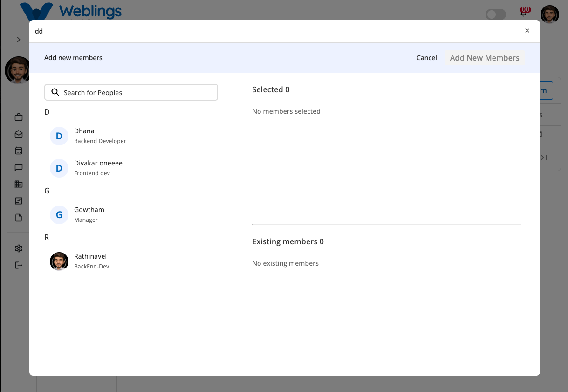Select Gowtham from the people list
The image size is (568, 392).
pyautogui.click(x=131, y=215)
